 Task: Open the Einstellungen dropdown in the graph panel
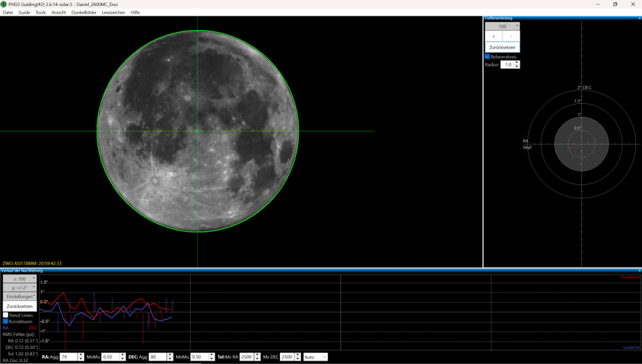(20, 297)
